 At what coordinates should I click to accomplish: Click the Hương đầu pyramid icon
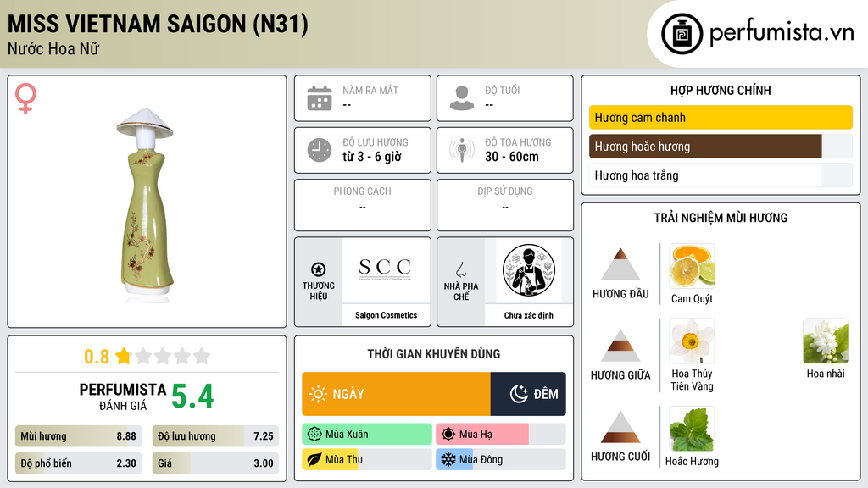tap(620, 264)
